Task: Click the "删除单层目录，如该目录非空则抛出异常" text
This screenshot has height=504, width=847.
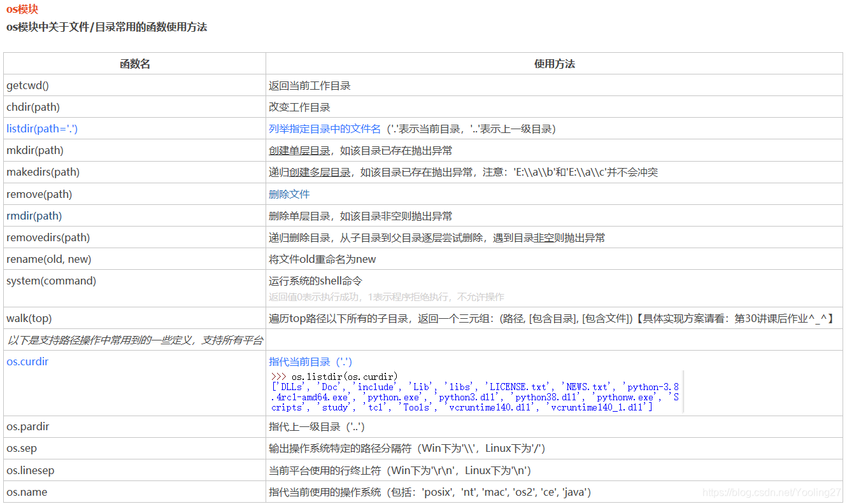Action: click(360, 216)
